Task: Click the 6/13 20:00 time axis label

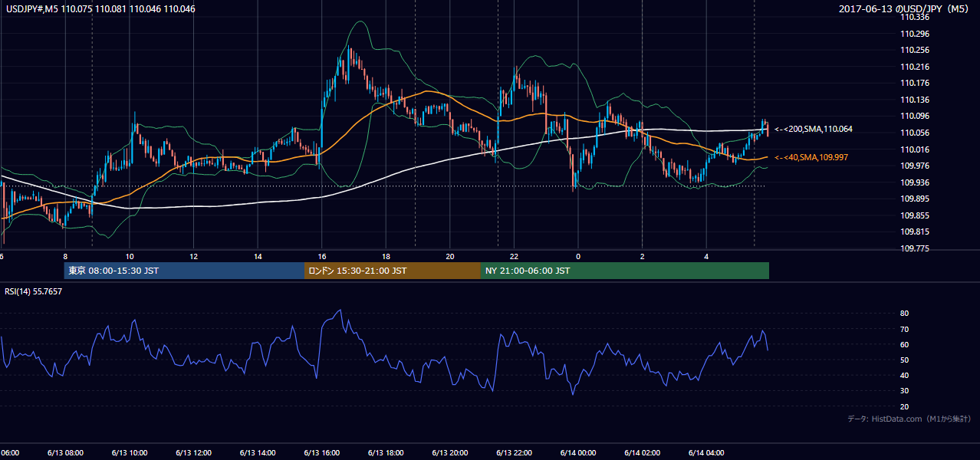Action: tap(449, 452)
